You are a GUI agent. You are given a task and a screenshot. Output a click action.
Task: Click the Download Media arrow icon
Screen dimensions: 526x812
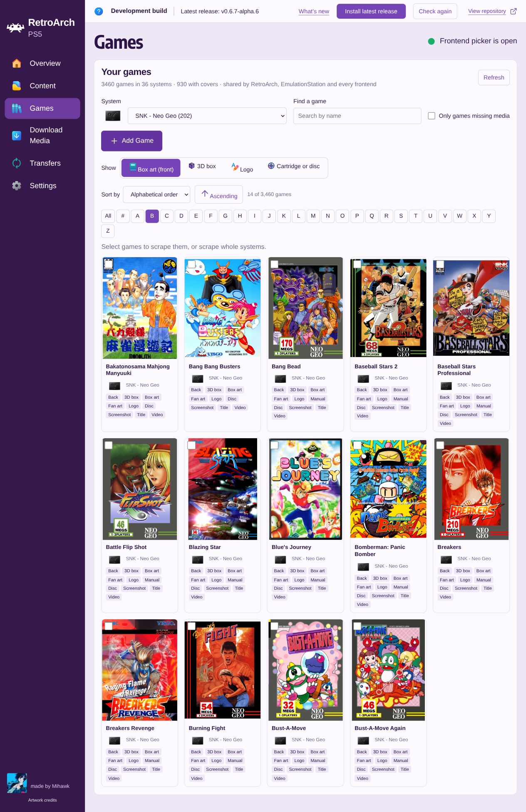pos(17,135)
